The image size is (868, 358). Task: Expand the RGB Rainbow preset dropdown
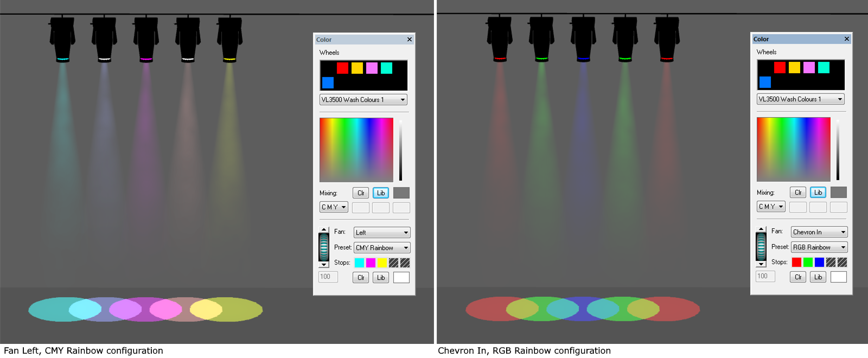click(819, 247)
